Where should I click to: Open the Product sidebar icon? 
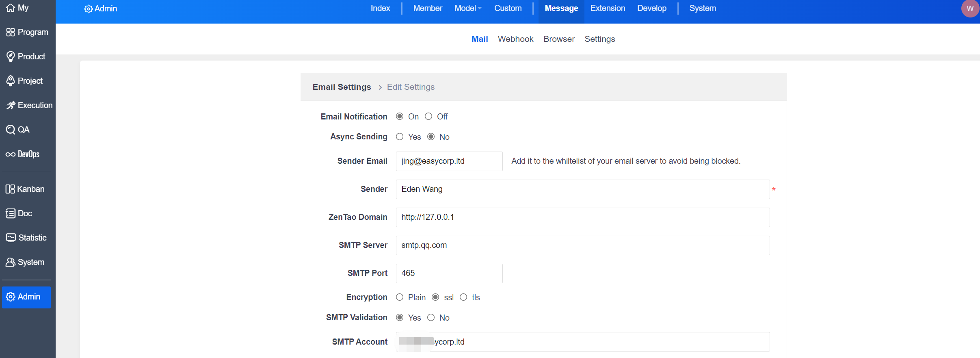point(11,56)
